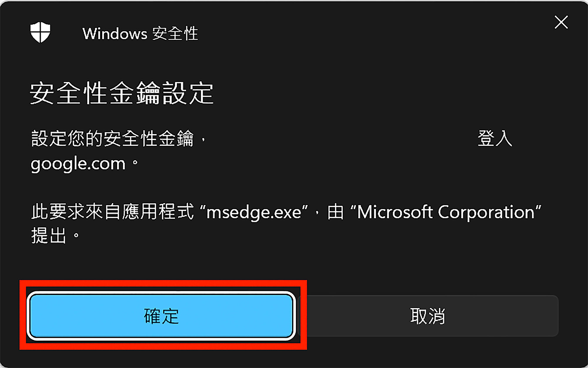Viewport: 588px width, 368px height.
Task: Click the empty title bar area beside 'Windows 安全性'
Action: pos(373,33)
